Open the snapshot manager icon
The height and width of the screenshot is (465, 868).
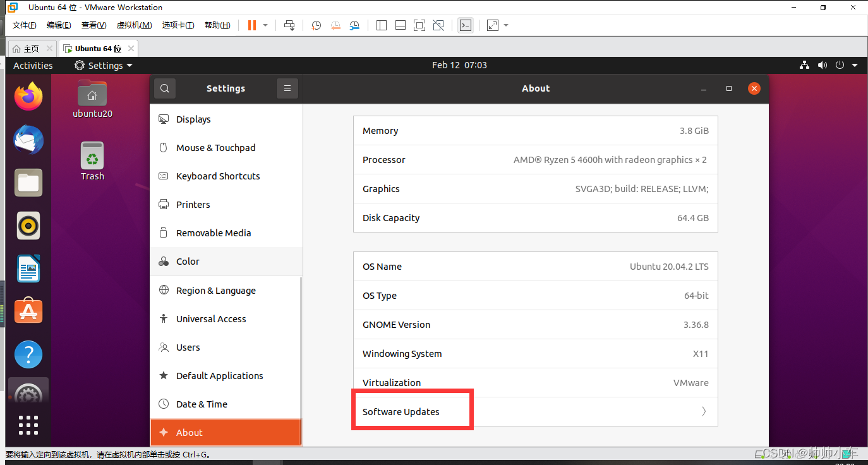[354, 25]
